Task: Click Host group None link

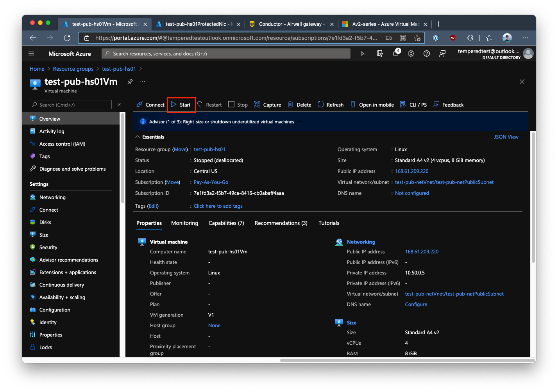Action: [214, 325]
